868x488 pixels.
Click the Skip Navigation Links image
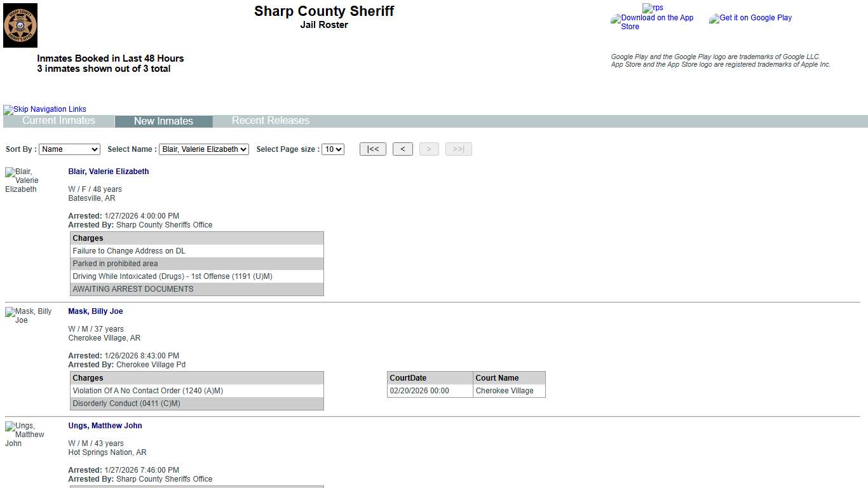pos(44,109)
